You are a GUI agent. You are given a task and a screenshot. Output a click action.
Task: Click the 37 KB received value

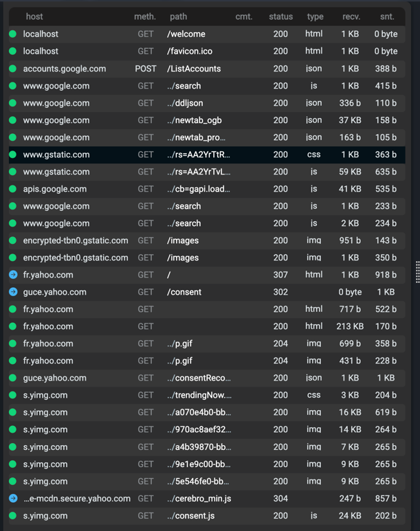[x=350, y=120]
